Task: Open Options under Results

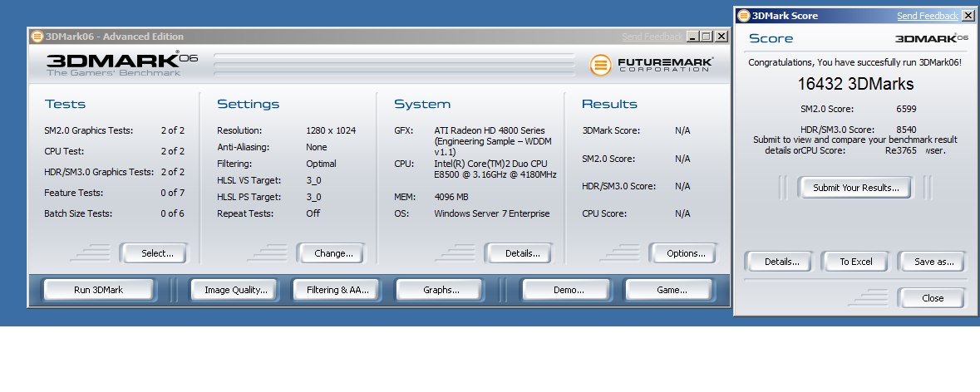Action: (686, 253)
